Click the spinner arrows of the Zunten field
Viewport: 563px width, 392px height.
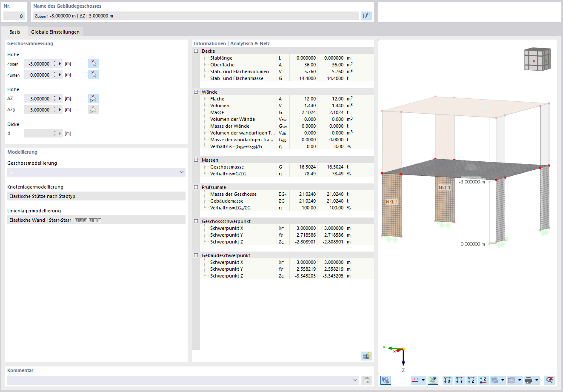(54, 75)
